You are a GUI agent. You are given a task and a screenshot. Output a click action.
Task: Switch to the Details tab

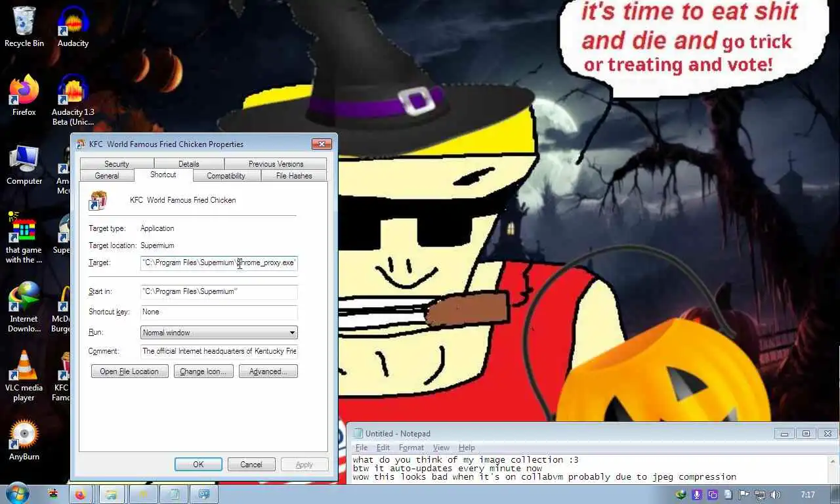[x=189, y=164]
